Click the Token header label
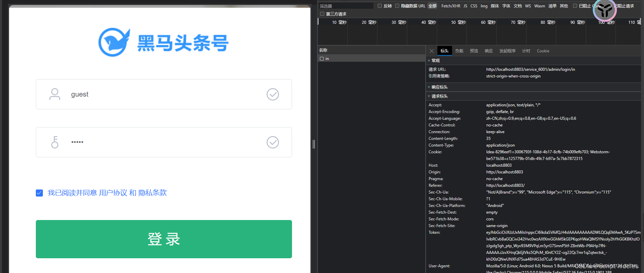Image resolution: width=644 pixels, height=273 pixels. click(434, 232)
